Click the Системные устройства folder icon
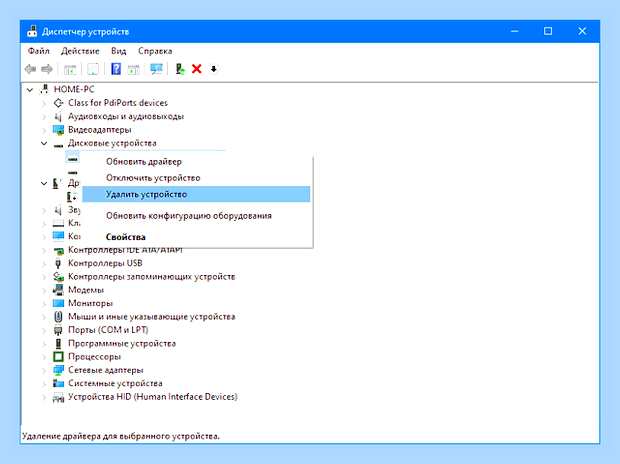The height and width of the screenshot is (464, 620). click(x=59, y=383)
